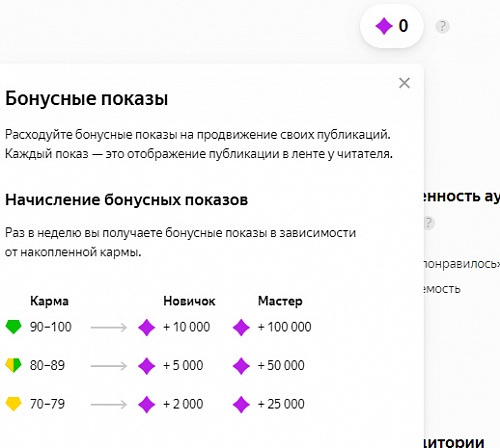The image size is (500, 448).
Task: Click the purple diamond beside + 100 000
Action: [241, 327]
